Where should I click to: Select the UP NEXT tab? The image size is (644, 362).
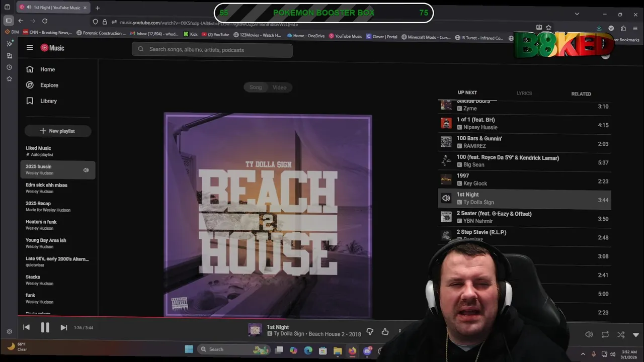point(467,93)
